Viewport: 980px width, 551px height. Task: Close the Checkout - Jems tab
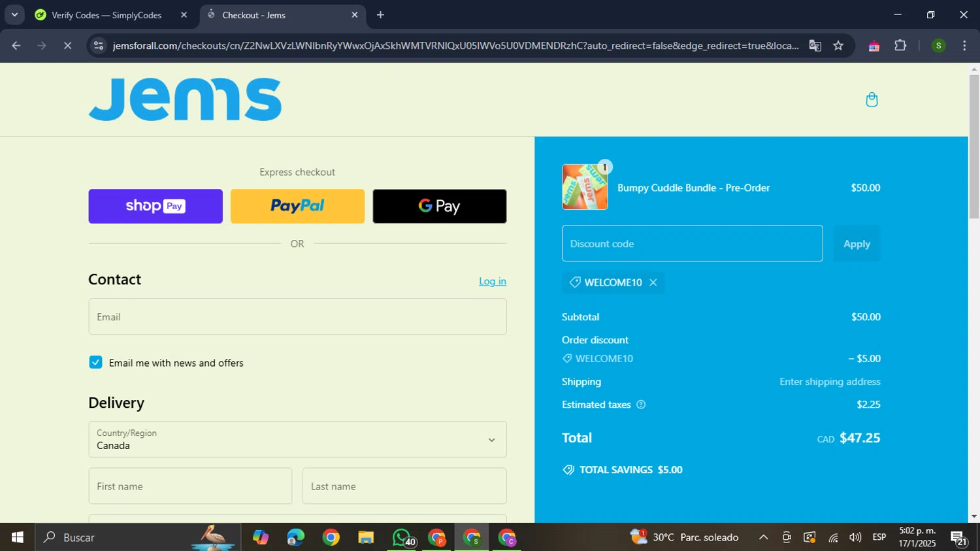355,14
